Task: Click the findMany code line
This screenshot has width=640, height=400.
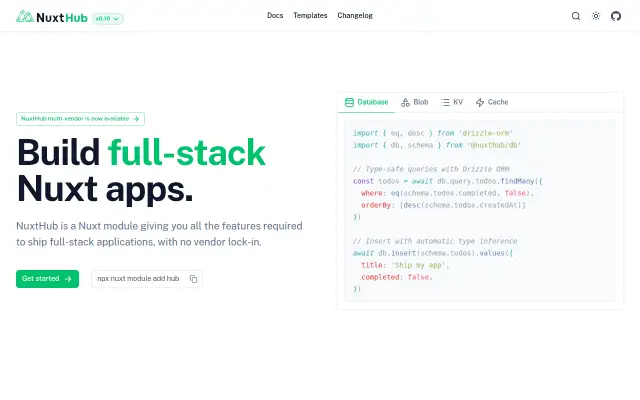Action: click(447, 181)
